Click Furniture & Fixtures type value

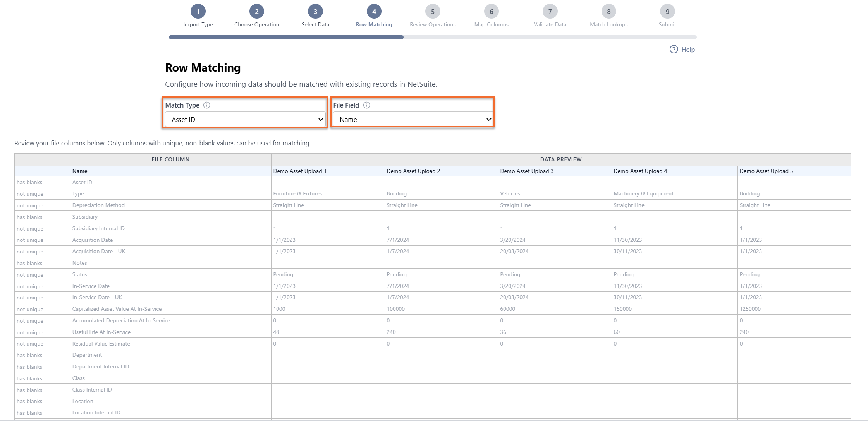coord(297,194)
